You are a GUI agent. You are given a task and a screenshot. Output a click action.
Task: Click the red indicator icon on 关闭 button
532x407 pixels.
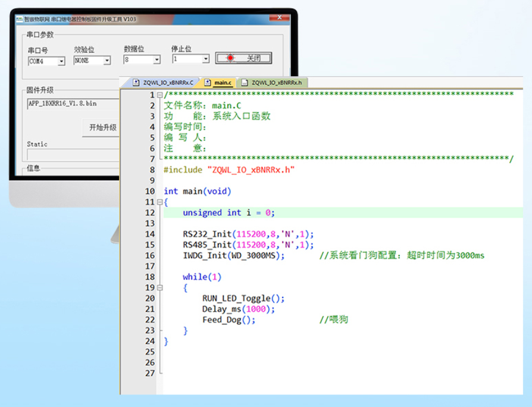pyautogui.click(x=231, y=58)
